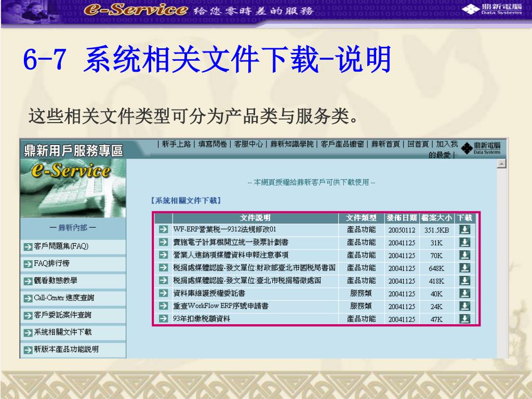Download WF-ERP營業稅—9312法規修改01 file
This screenshot has height=399, width=532.
pyautogui.click(x=464, y=230)
